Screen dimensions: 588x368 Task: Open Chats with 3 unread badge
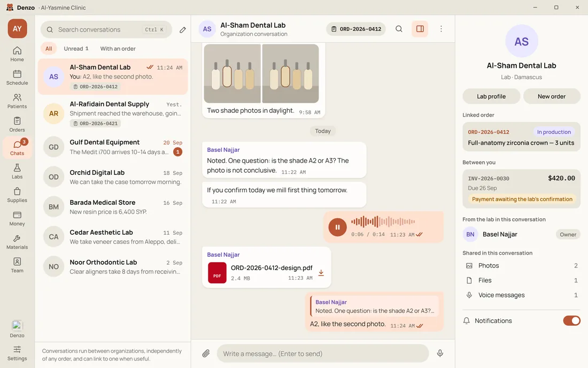17,148
